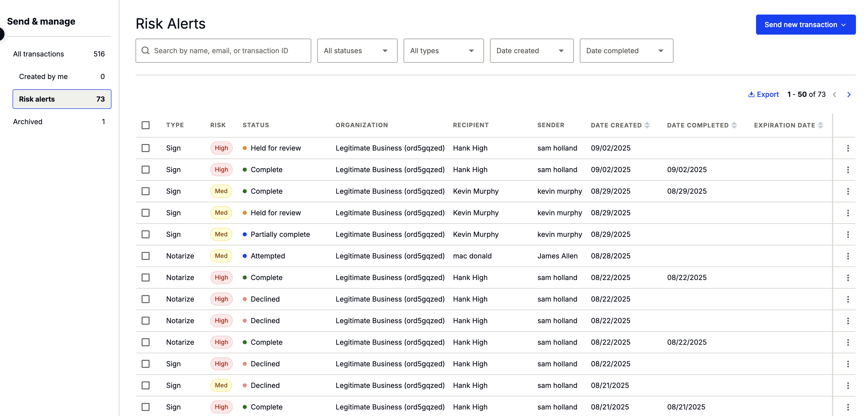This screenshot has width=868, height=416.
Task: Click Med badge on Attempted row
Action: 221,256
